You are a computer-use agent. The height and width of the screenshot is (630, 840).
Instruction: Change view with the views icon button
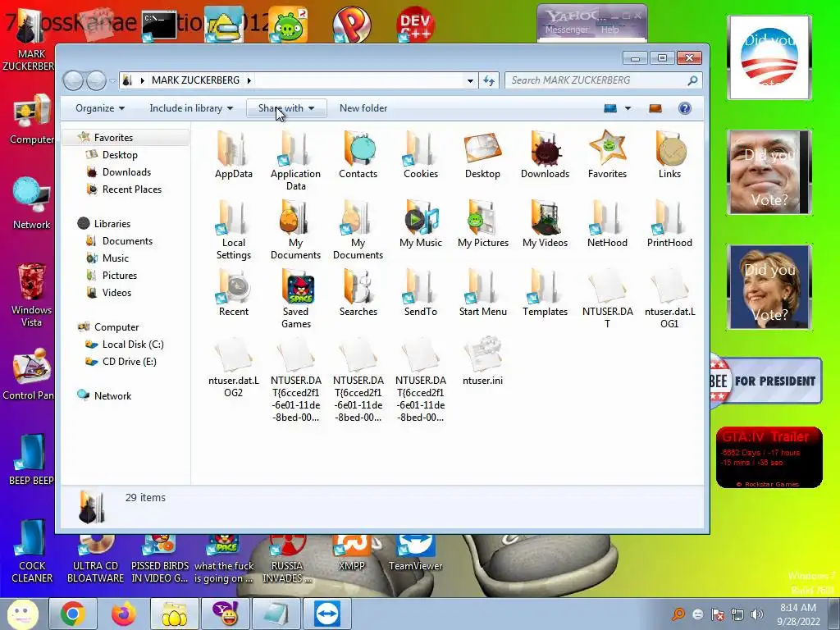(610, 108)
